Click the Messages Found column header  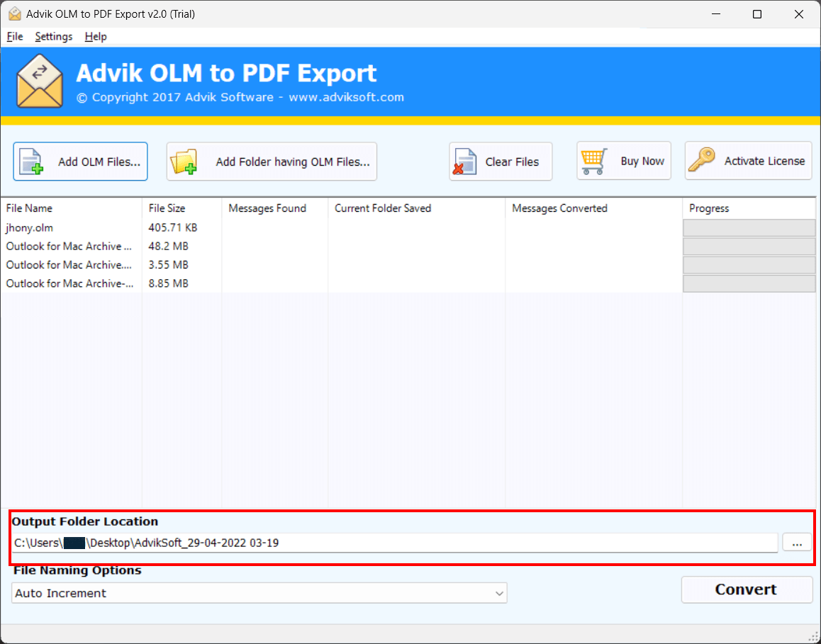tap(275, 208)
